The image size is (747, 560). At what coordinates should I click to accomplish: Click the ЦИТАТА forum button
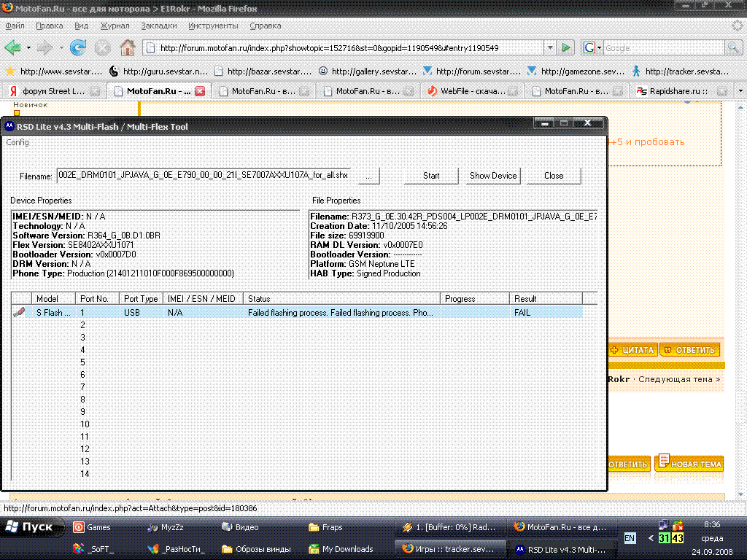coord(632,350)
